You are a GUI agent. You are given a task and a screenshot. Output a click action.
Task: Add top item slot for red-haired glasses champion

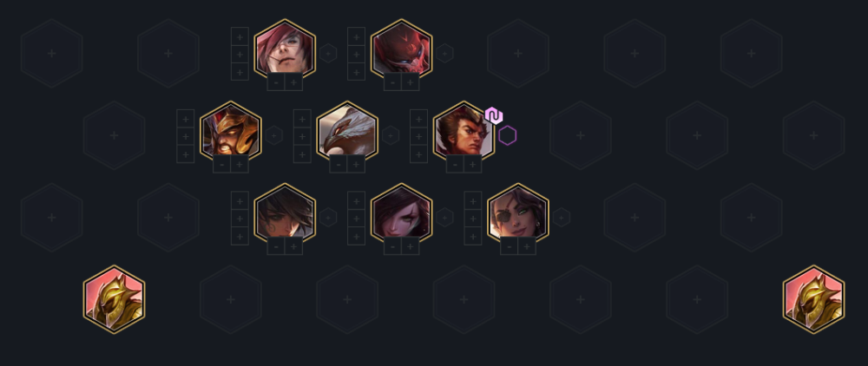240,36
